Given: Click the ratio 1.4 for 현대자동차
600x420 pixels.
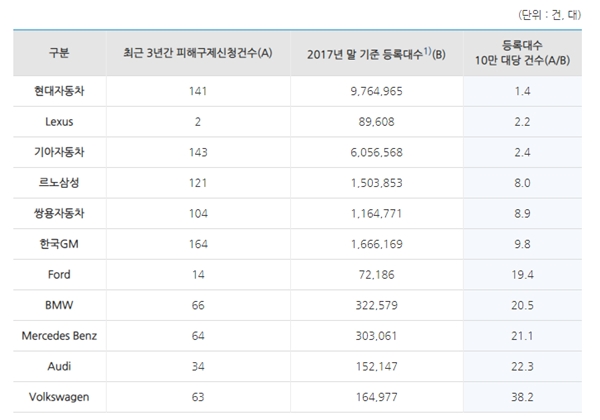Looking at the screenshot, I should tap(522, 91).
